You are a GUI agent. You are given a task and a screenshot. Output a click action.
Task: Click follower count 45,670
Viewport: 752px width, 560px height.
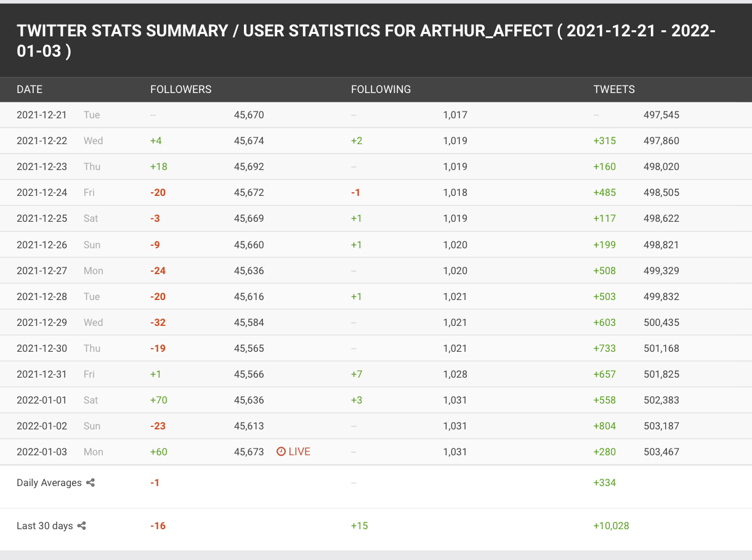[249, 115]
